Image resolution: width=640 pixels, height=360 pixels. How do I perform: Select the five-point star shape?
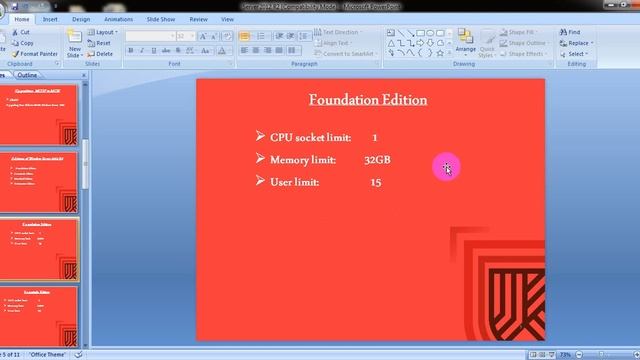click(x=440, y=53)
